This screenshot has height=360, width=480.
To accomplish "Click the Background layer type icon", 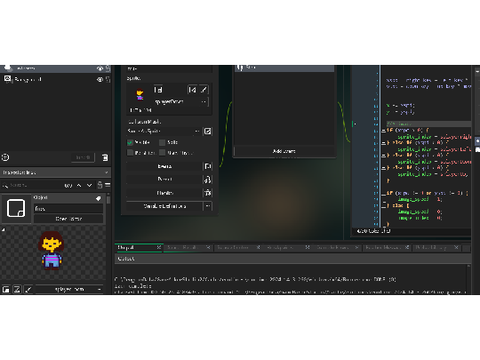I will tap(7, 79).
